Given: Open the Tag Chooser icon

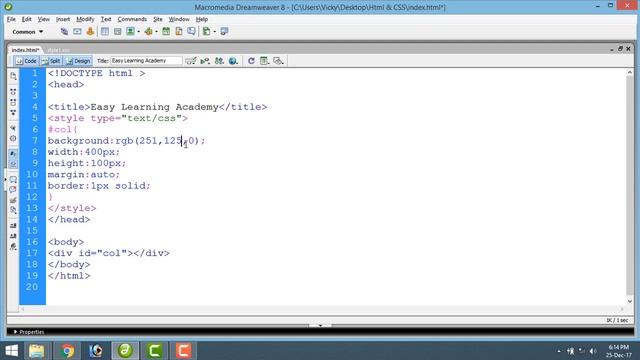Looking at the screenshot, I should coord(224,31).
